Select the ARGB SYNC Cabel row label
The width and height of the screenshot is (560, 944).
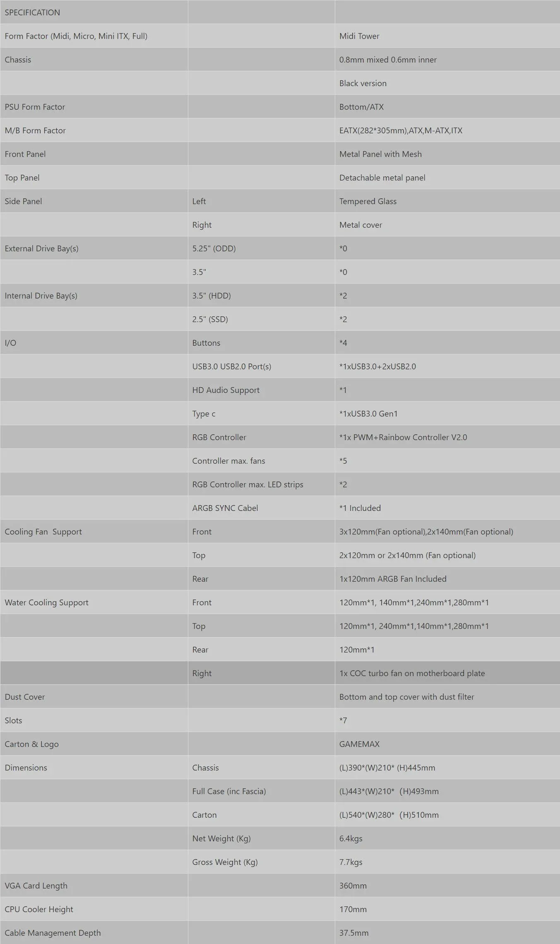225,508
